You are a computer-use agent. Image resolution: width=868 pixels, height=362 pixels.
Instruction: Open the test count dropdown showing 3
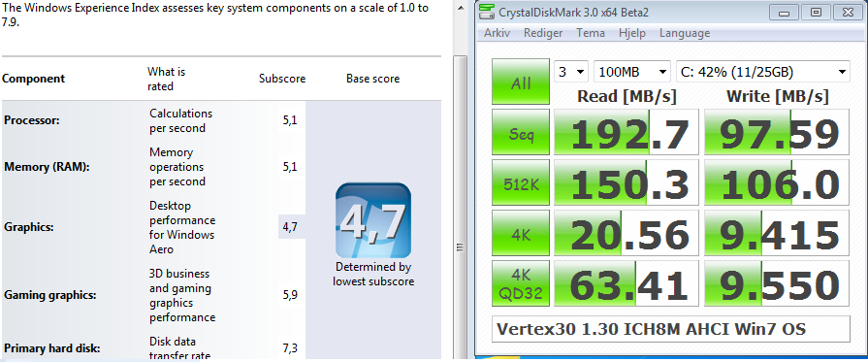[x=570, y=72]
